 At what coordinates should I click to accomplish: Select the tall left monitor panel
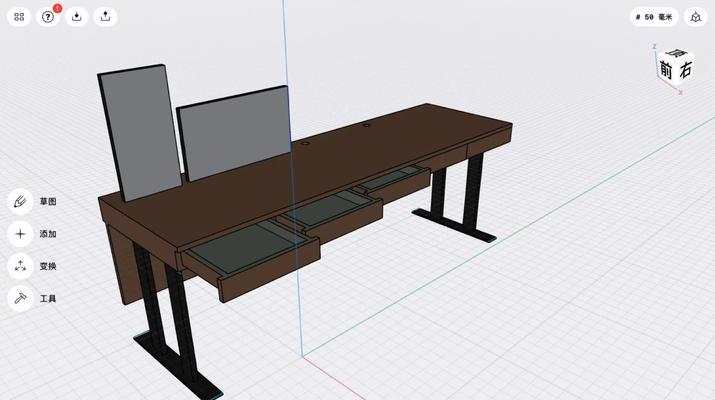(140, 132)
